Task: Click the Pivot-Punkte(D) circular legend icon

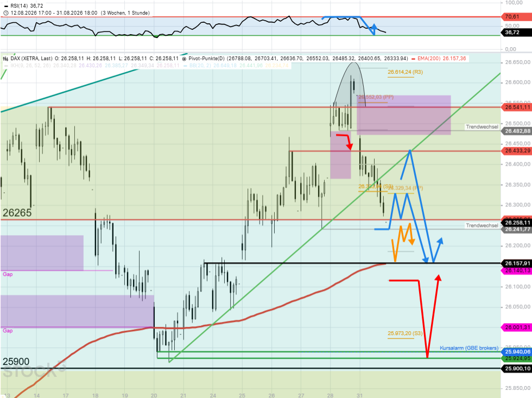Action: pos(184,59)
